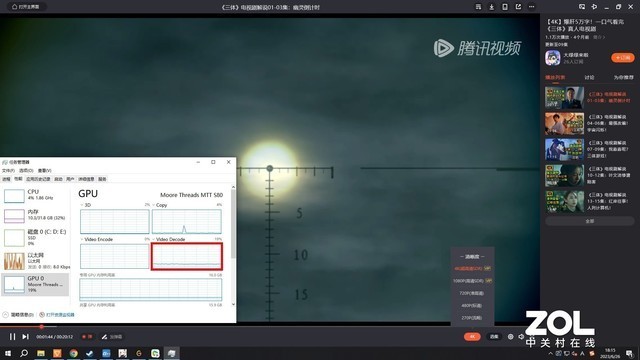The height and width of the screenshot is (360, 640).
Task: Switch to the recommended-for-you tab
Action: click(x=623, y=78)
